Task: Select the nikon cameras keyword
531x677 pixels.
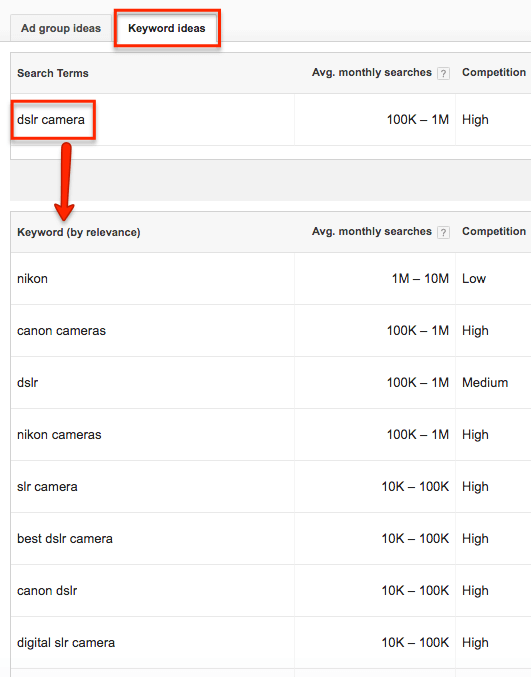Action: 59,435
